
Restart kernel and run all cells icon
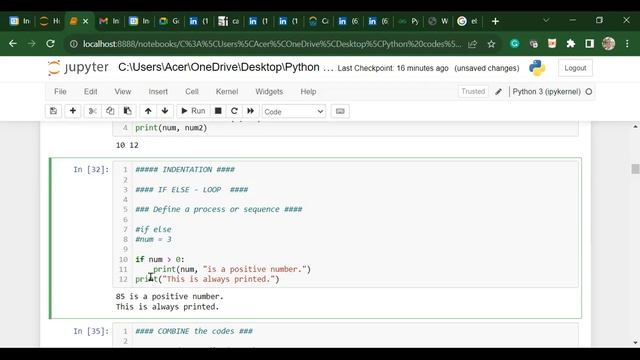click(x=250, y=111)
